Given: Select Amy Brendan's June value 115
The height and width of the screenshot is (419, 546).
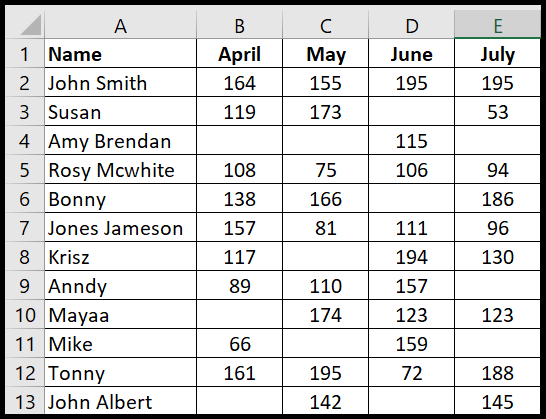Looking at the screenshot, I should (x=412, y=140).
